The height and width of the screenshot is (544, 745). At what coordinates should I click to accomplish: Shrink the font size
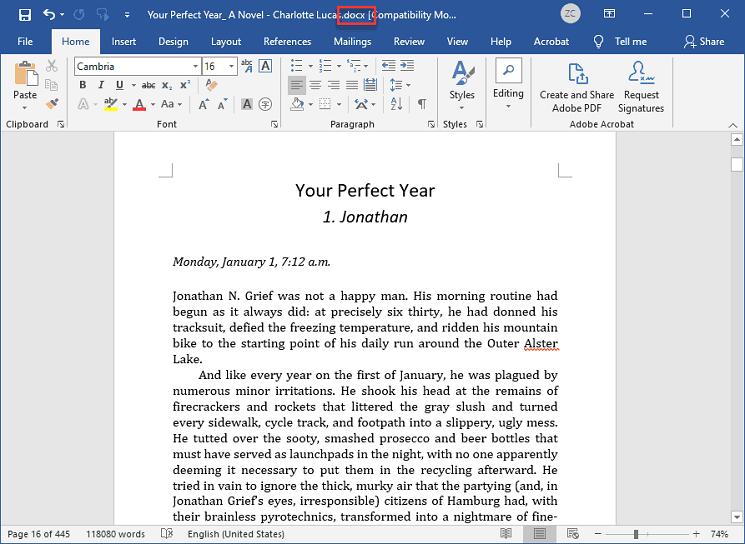222,104
